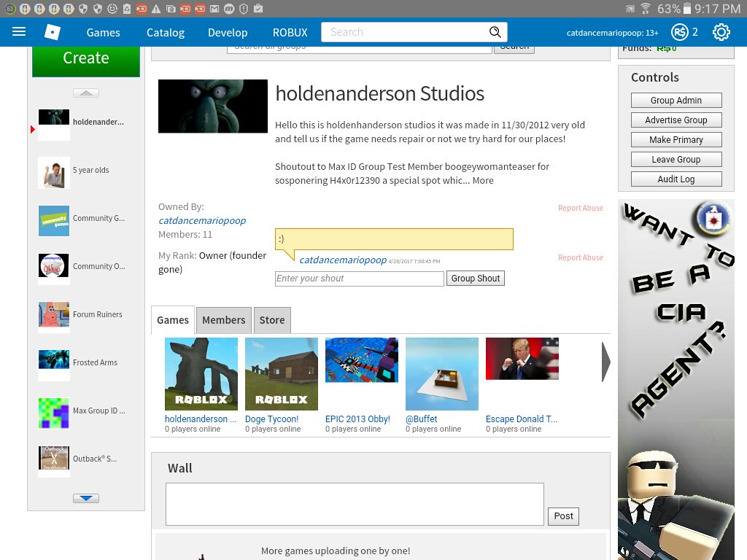
Task: Open the Catalog menu
Action: (166, 32)
